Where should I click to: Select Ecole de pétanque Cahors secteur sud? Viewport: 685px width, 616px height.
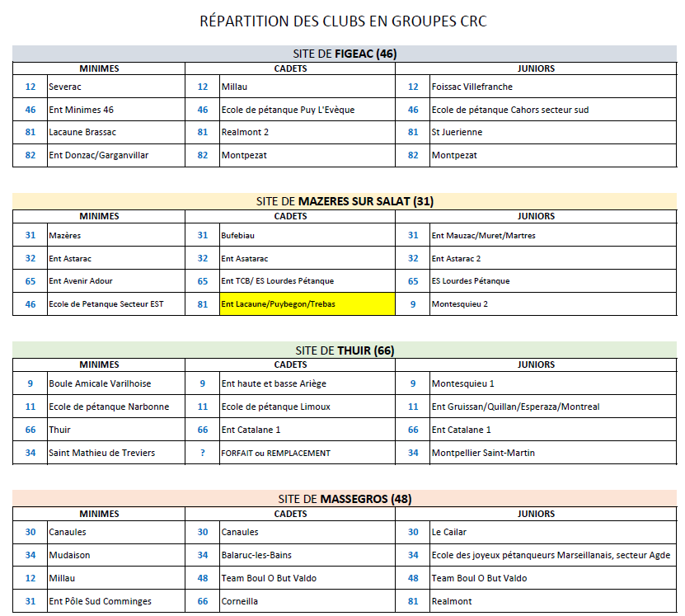click(553, 110)
